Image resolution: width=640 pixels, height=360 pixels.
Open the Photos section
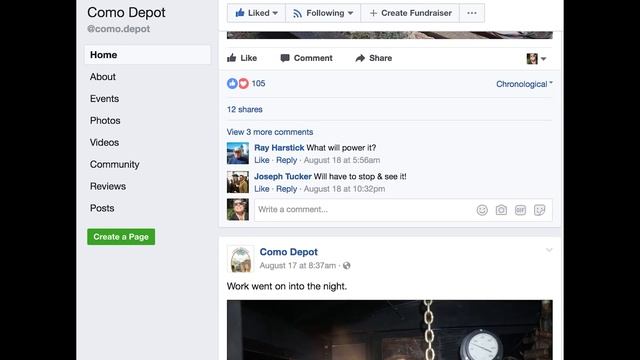point(105,121)
